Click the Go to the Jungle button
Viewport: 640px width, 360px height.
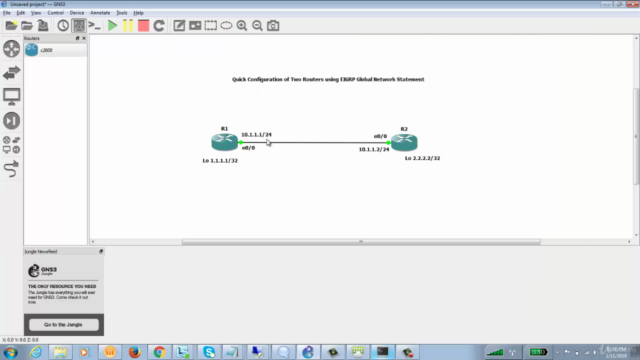pyautogui.click(x=64, y=324)
